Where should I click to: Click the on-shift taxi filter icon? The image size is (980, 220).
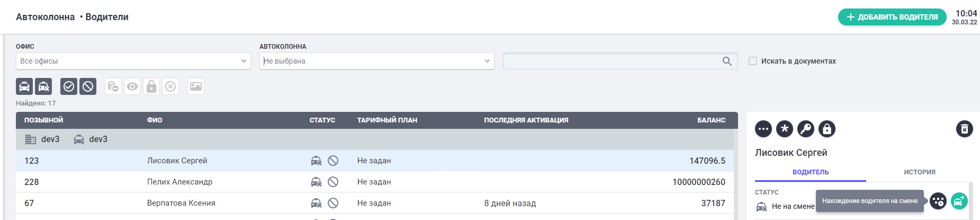coord(24,86)
